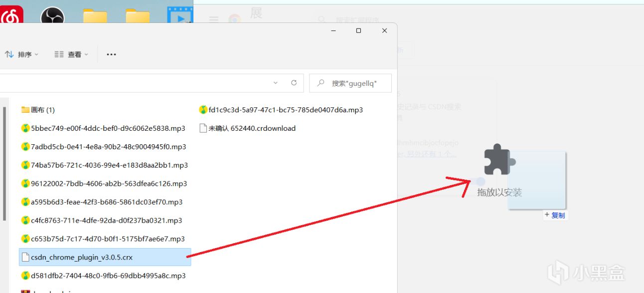Click music icon of 5bbec749 mp3 file
The image size is (644, 293).
25,128
